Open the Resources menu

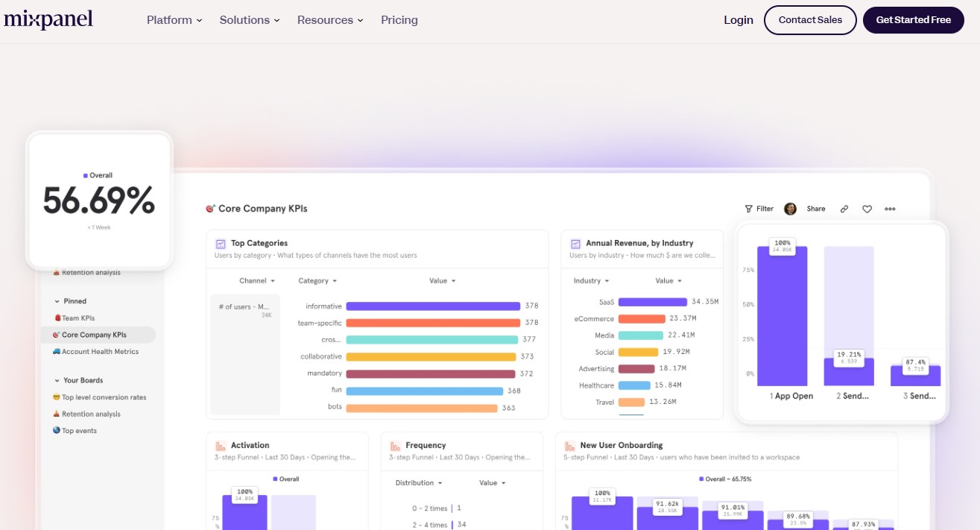330,20
